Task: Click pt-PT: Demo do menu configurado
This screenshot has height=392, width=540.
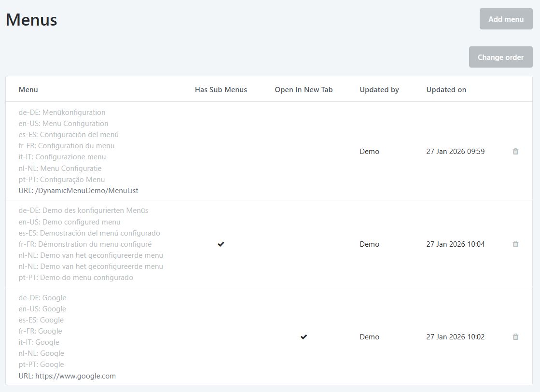Action: pos(76,277)
